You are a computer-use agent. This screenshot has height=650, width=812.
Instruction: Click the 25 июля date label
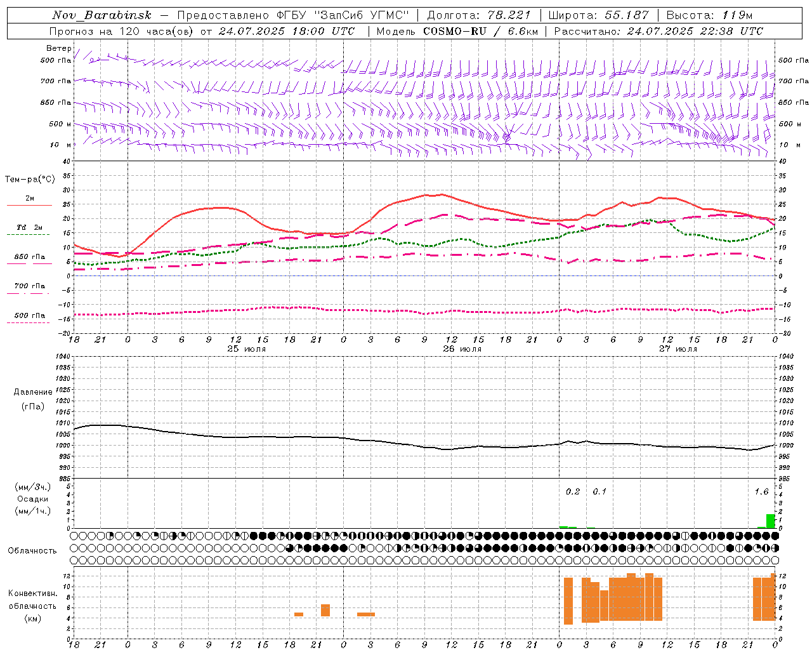coord(247,349)
